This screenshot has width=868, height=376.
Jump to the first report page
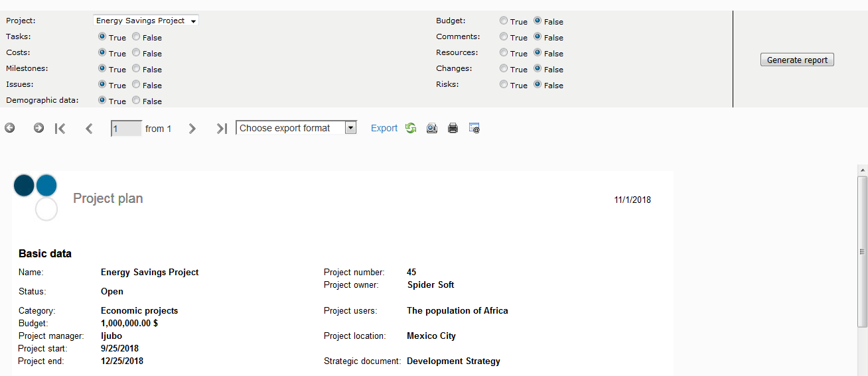60,129
